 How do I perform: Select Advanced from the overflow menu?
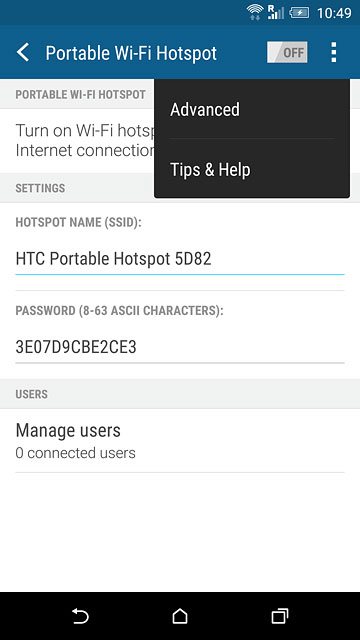click(x=252, y=109)
